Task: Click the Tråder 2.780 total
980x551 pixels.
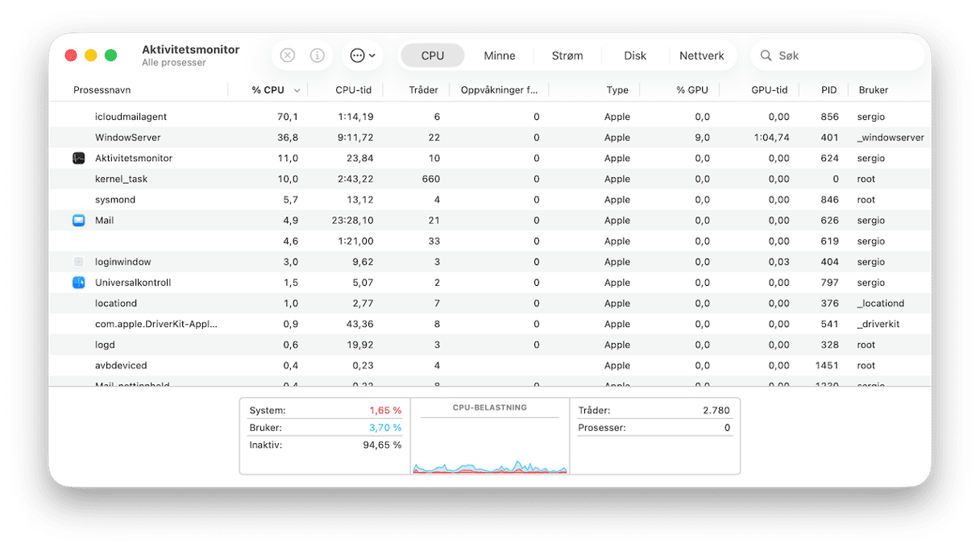Action: coord(716,411)
